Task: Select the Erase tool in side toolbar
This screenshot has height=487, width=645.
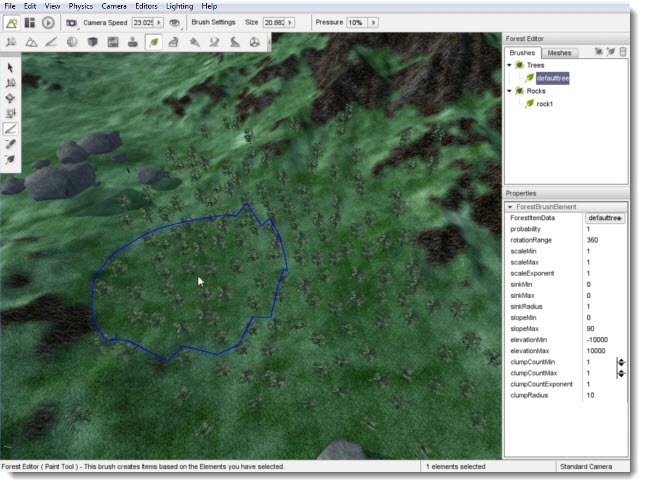Action: [11, 144]
